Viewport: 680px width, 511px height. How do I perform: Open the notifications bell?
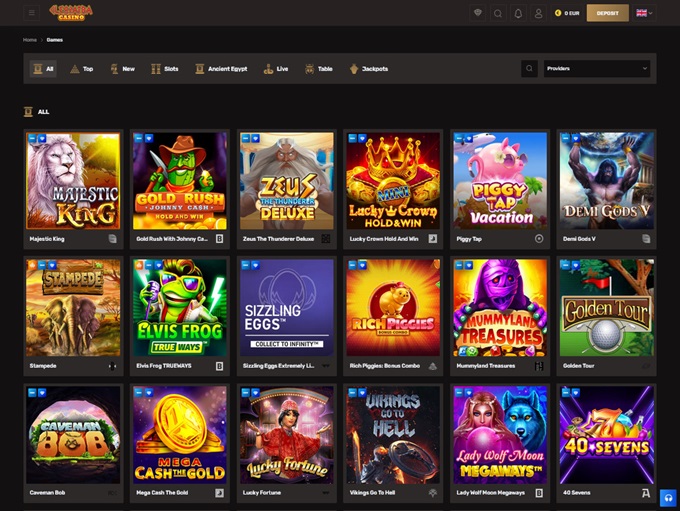point(518,13)
